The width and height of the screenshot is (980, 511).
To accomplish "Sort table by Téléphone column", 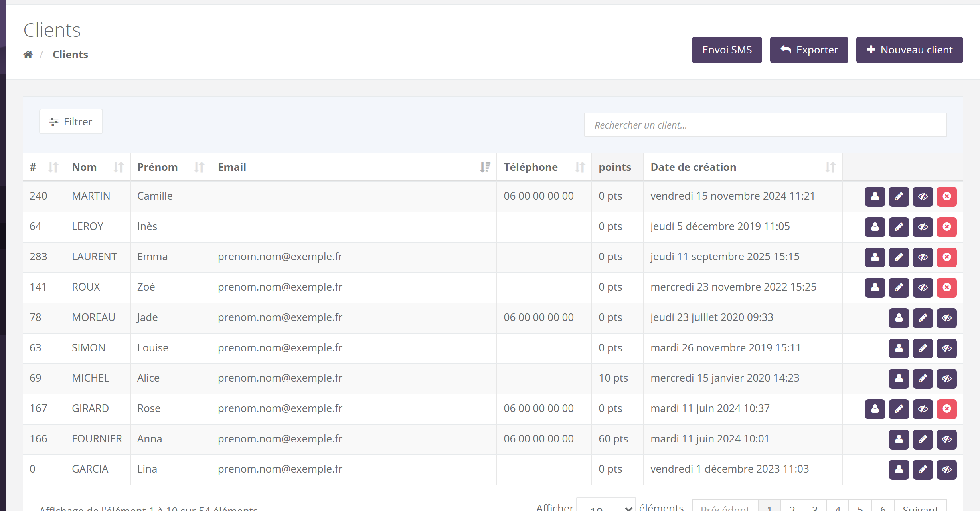I will click(x=544, y=167).
